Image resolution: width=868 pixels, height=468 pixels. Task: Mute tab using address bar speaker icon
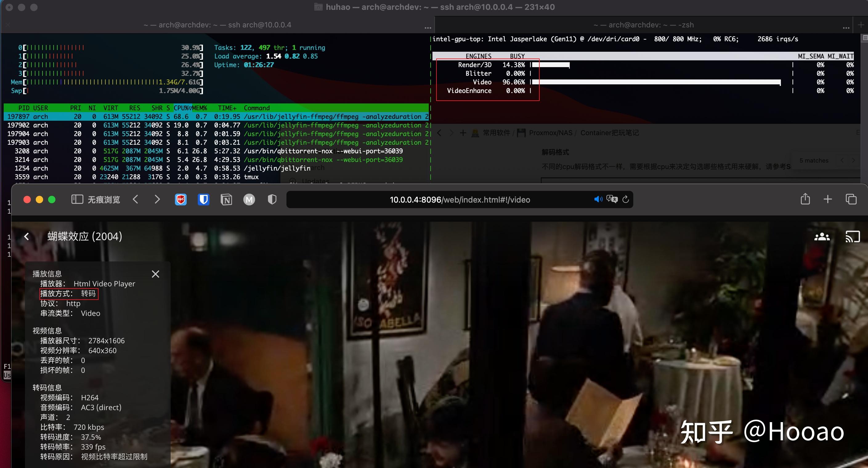[x=598, y=200]
